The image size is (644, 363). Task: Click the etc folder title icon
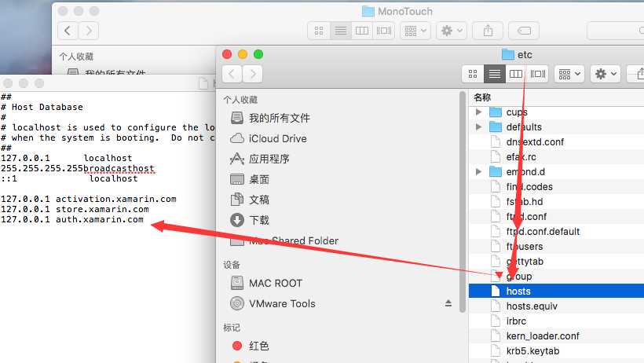tap(508, 54)
